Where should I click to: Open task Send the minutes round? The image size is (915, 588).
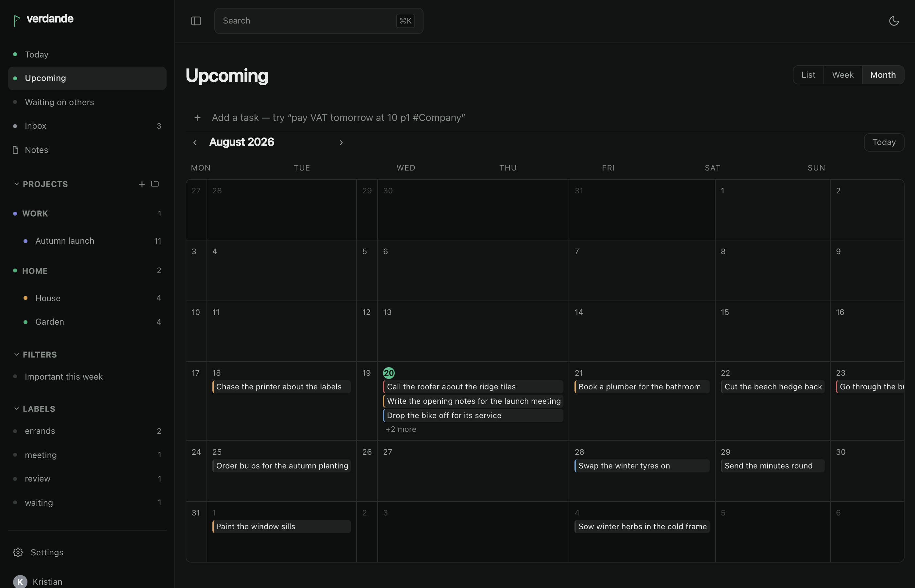(x=773, y=466)
